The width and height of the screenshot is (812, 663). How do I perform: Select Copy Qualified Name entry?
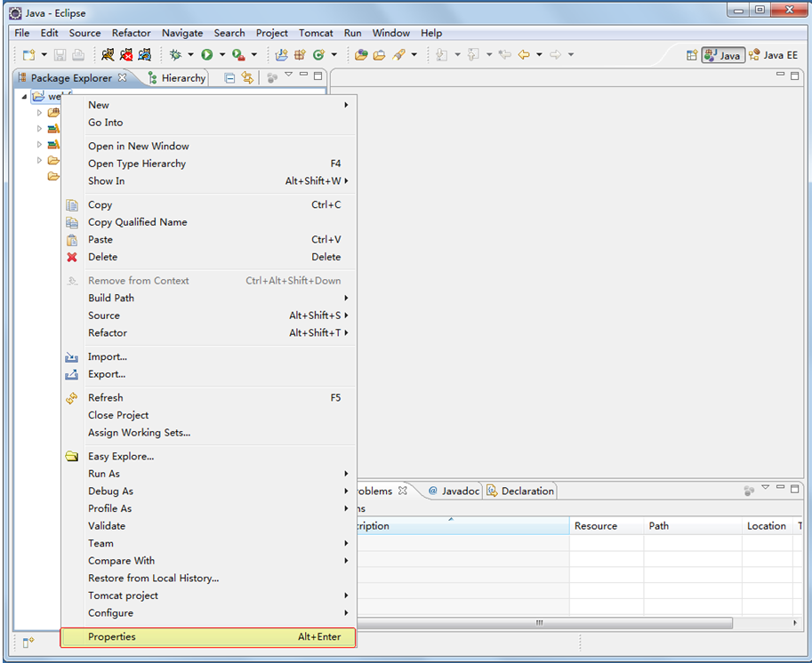coord(208,222)
